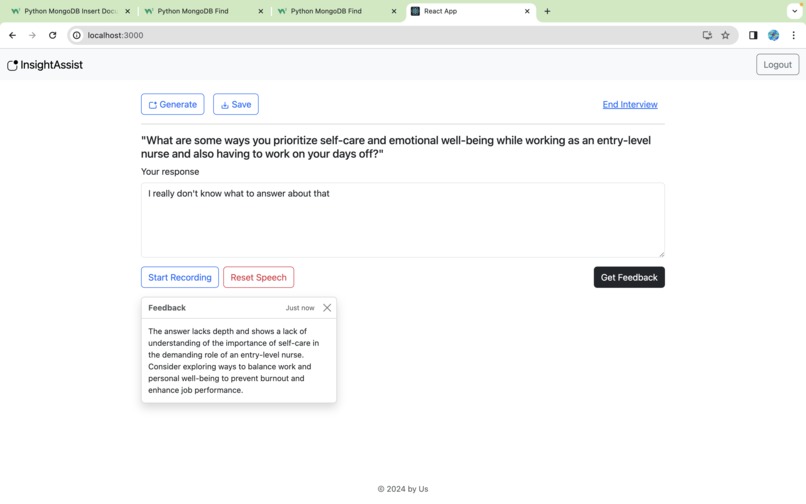Click inside the Your response text area
Viewport: 806px width, 504px height.
tap(403, 220)
